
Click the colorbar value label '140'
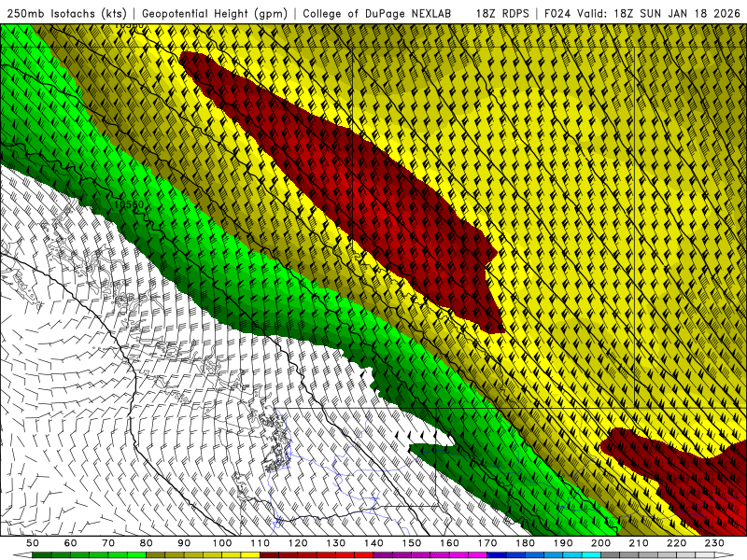[x=373, y=543]
